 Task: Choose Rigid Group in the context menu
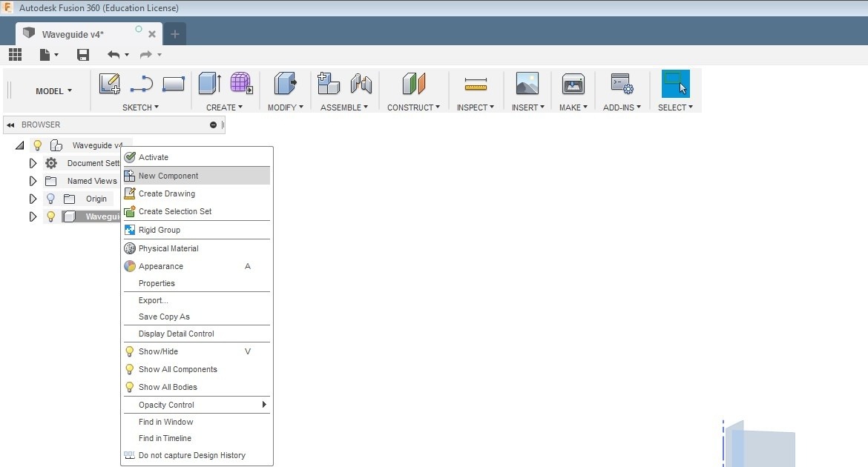197,230
